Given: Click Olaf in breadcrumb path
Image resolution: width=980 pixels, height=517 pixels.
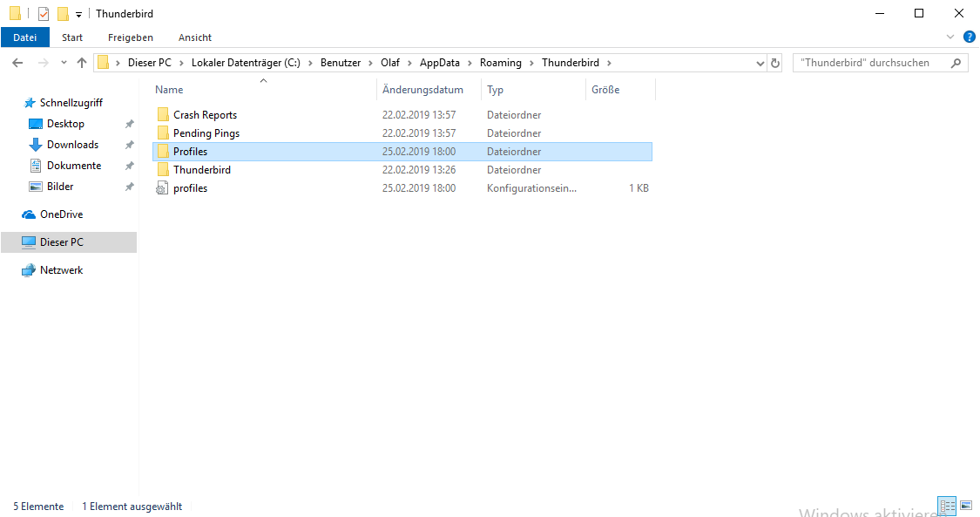Looking at the screenshot, I should coord(390,63).
